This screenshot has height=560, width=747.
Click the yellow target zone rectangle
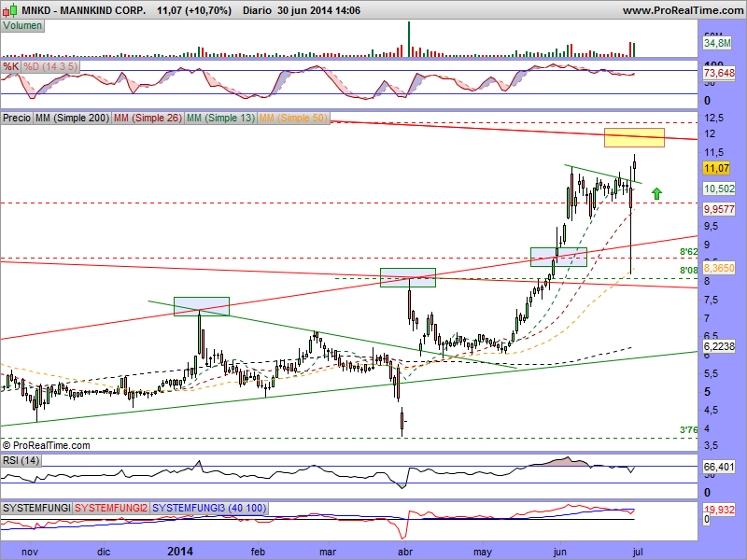tap(634, 137)
